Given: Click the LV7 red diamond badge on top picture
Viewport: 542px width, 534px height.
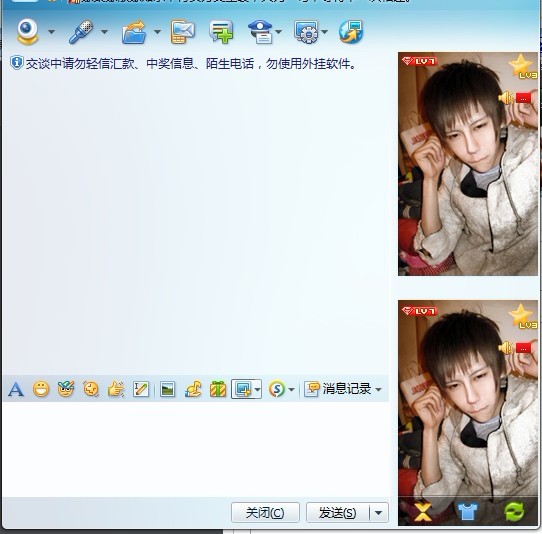Looking at the screenshot, I should click(x=419, y=61).
